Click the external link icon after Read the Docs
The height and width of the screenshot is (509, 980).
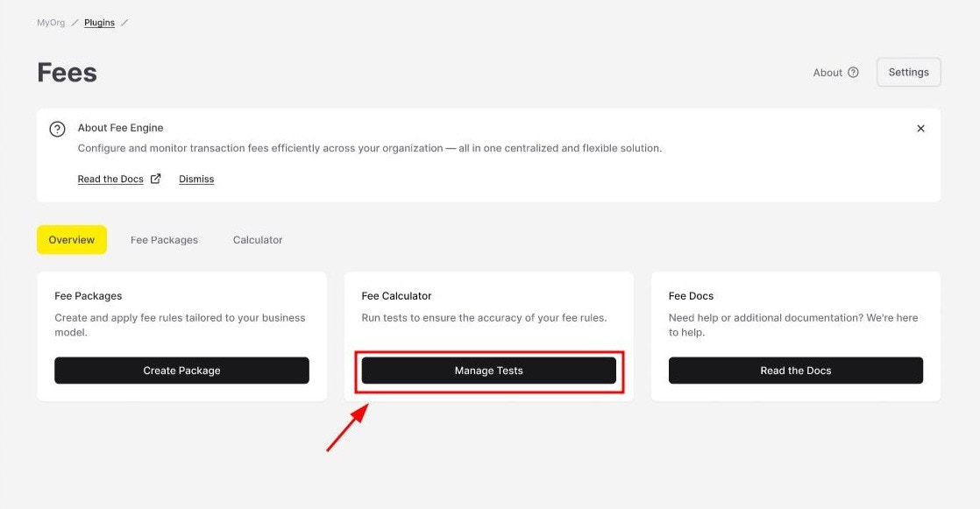coord(156,179)
